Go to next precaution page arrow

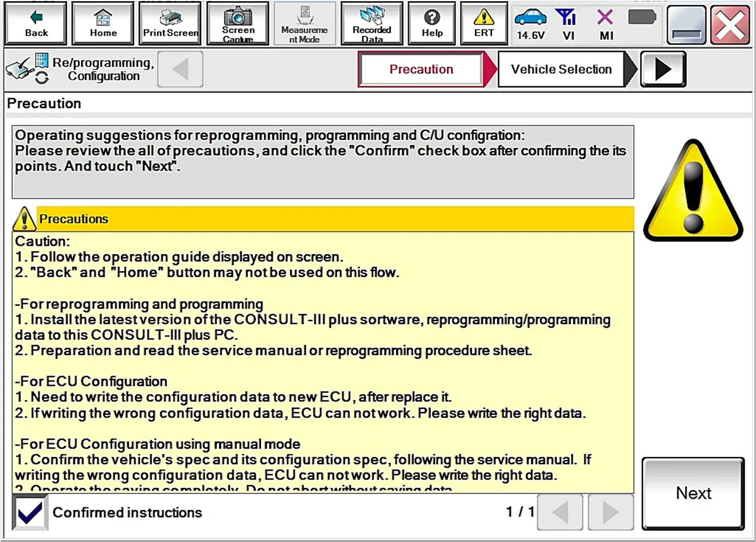tap(610, 512)
